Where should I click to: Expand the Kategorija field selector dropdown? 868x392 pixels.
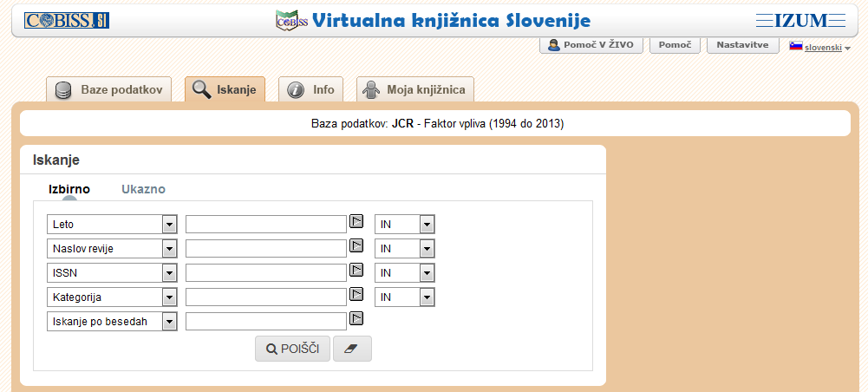(x=170, y=297)
